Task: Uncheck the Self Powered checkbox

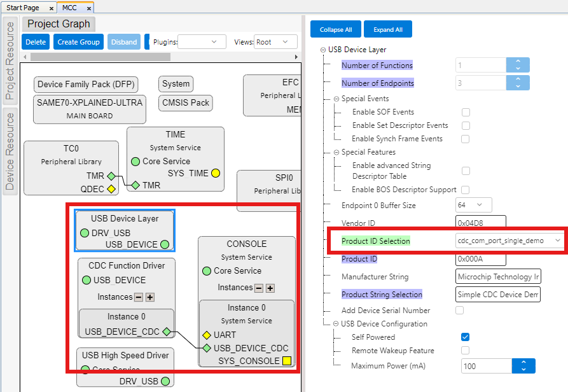Action: pyautogui.click(x=466, y=337)
